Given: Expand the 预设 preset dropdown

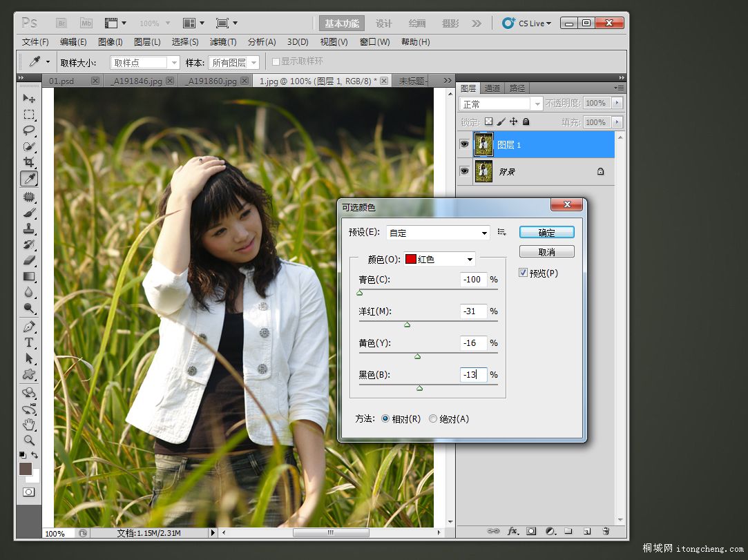Looking at the screenshot, I should coord(438,233).
